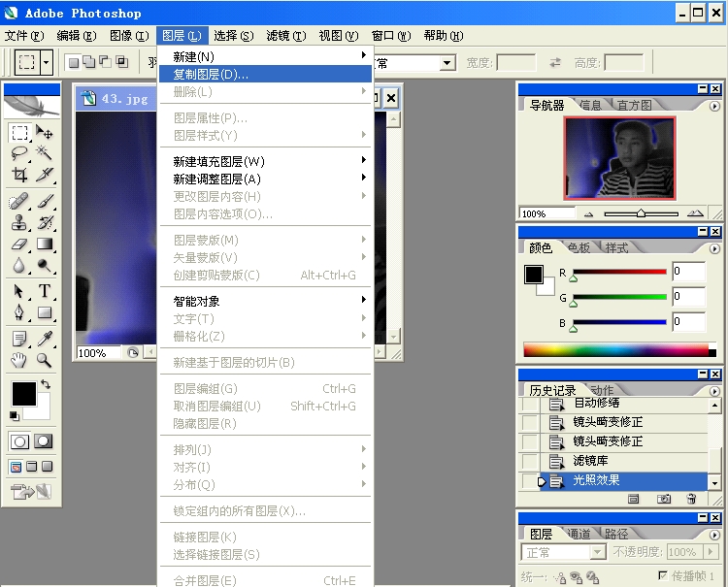Open the 文件(F) menu
Viewport: 728px width, 587px height.
24,36
